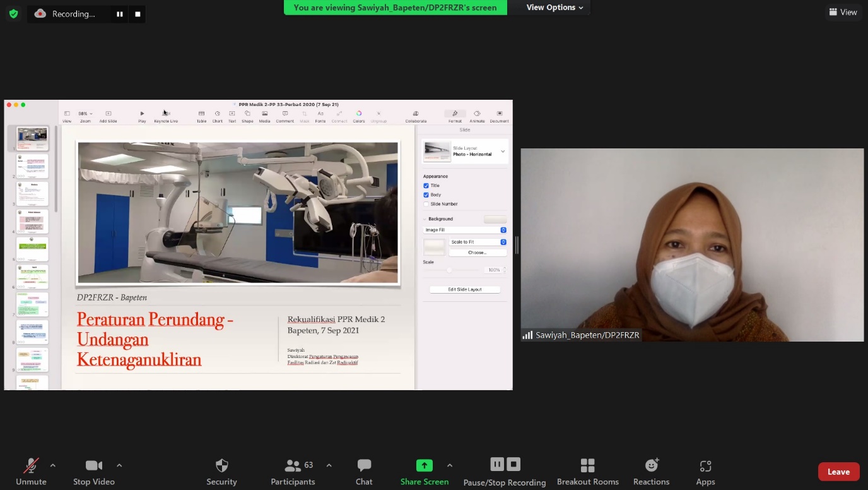The width and height of the screenshot is (868, 490).
Task: Open the Reactions menu
Action: tap(652, 472)
